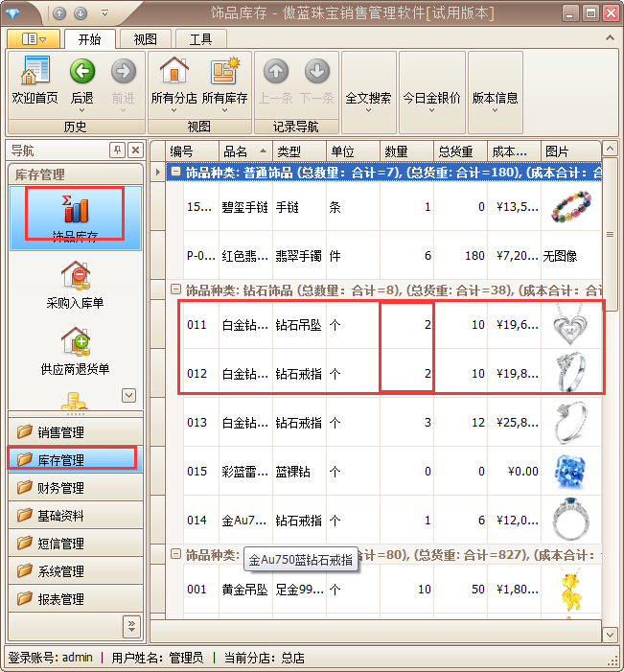Click the row indicator arrow beside 普通饰品
The height and width of the screenshot is (672, 624).
[158, 173]
